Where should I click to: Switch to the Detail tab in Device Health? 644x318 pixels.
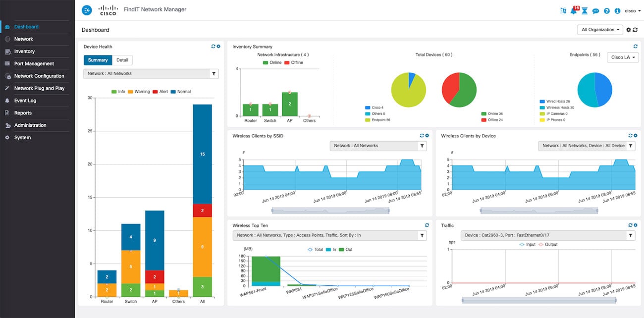tap(122, 60)
